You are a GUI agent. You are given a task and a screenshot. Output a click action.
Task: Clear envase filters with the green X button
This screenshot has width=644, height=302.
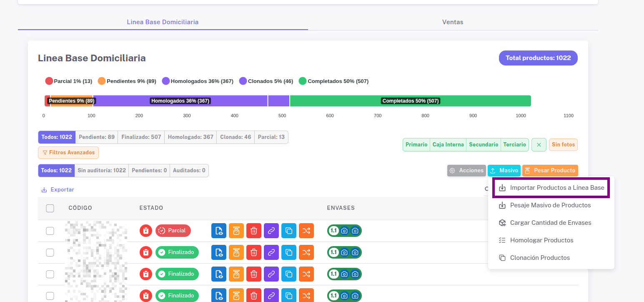[x=539, y=145]
